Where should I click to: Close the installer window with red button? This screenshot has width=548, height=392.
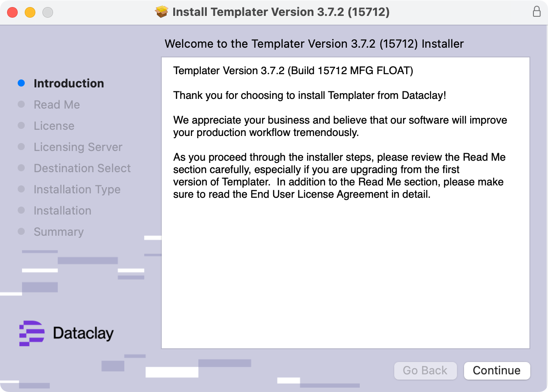pos(12,12)
